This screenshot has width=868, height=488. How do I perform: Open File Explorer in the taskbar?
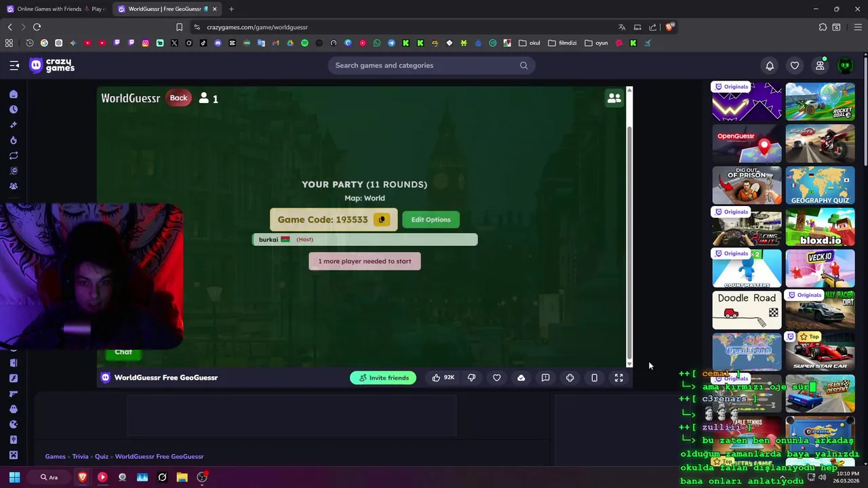182,477
